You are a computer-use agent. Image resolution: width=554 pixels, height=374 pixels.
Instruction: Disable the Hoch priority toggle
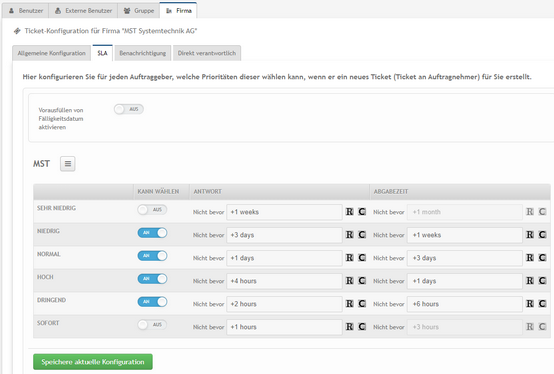click(x=152, y=279)
